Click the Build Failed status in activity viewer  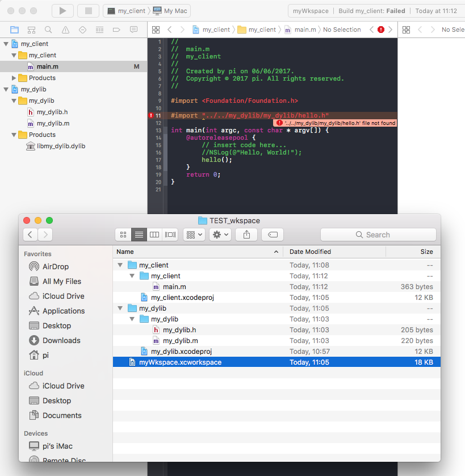click(x=372, y=11)
